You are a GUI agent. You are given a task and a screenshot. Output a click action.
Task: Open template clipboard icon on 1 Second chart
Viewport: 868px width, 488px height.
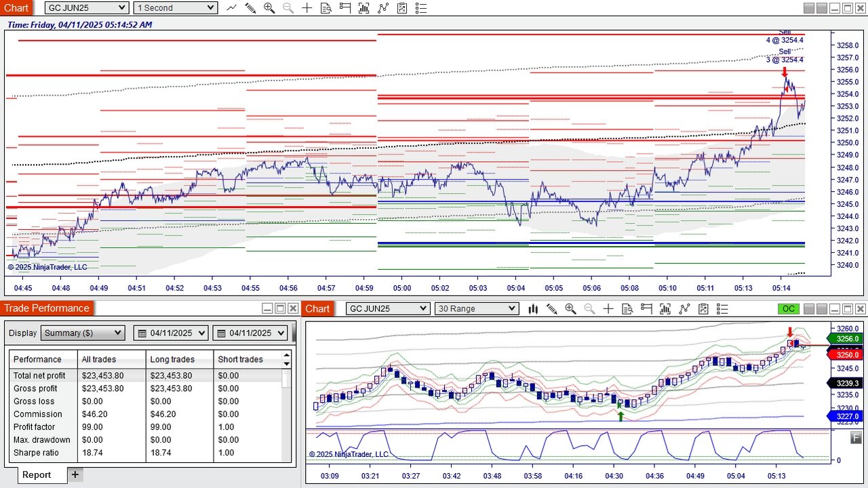(402, 7)
